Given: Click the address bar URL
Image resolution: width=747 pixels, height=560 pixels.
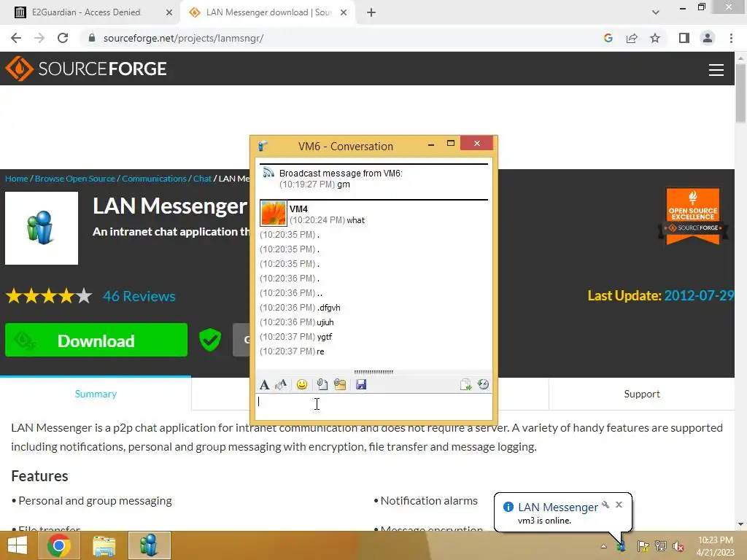Looking at the screenshot, I should [x=183, y=38].
